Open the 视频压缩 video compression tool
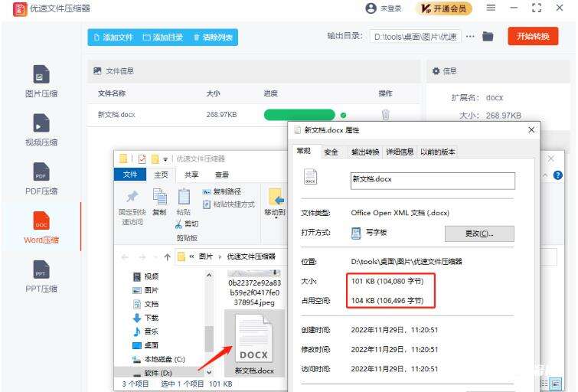 [41, 130]
